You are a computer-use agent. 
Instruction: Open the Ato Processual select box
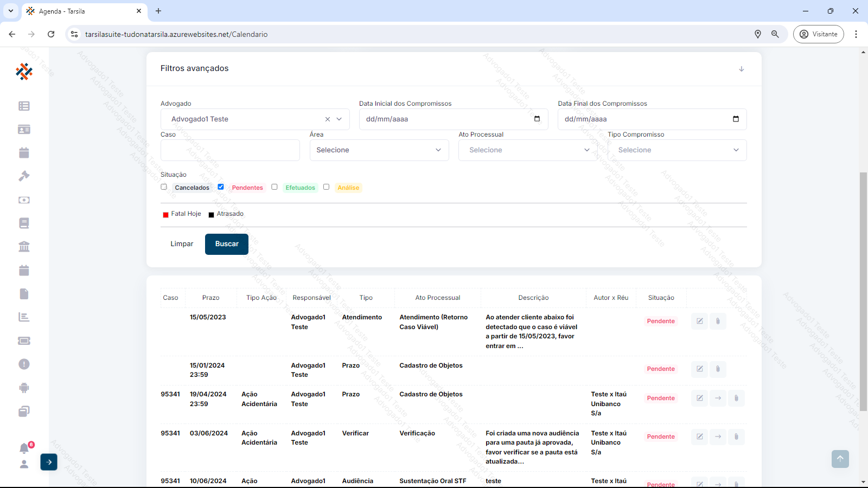(528, 150)
